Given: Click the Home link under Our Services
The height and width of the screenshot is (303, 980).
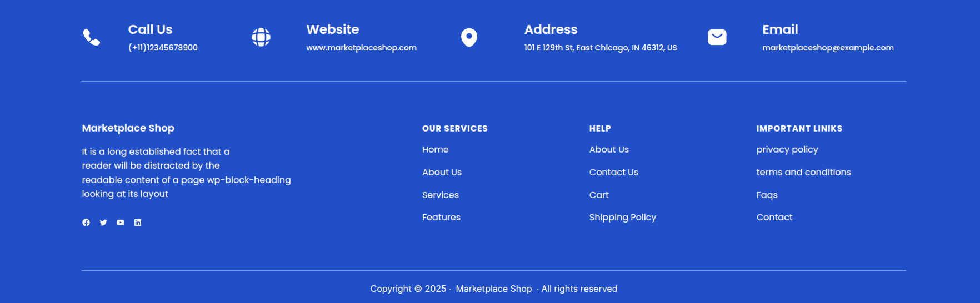Looking at the screenshot, I should [x=435, y=150].
